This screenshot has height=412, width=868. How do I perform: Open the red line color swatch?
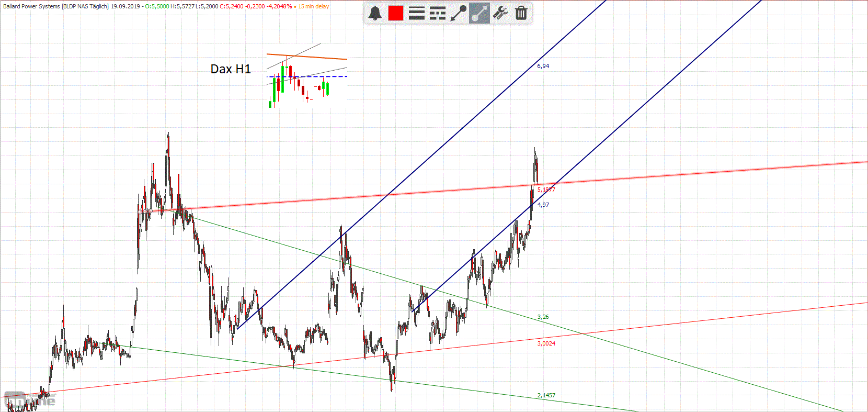click(x=396, y=13)
